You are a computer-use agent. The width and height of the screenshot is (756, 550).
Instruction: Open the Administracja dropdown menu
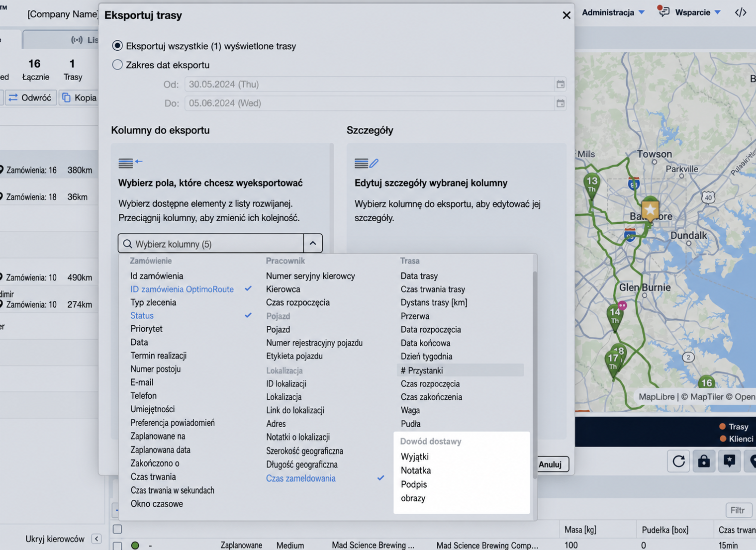pyautogui.click(x=613, y=12)
